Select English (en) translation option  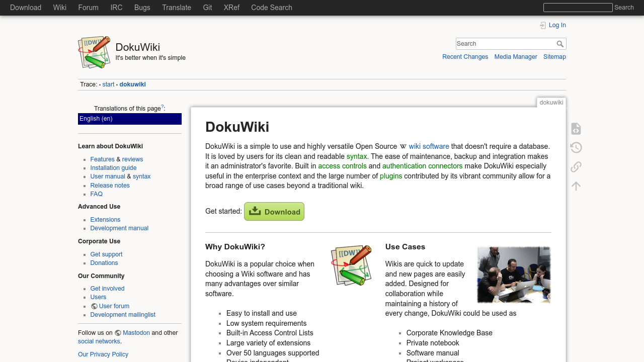129,119
